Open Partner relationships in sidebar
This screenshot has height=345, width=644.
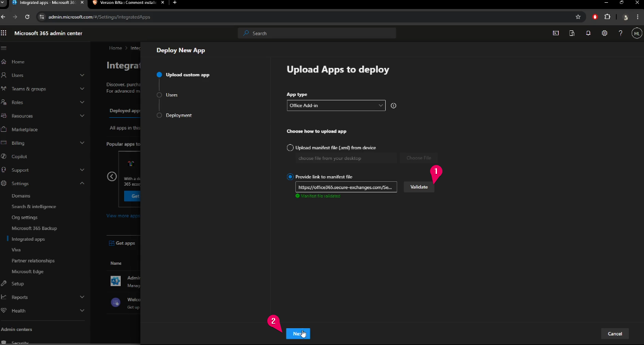coord(33,261)
